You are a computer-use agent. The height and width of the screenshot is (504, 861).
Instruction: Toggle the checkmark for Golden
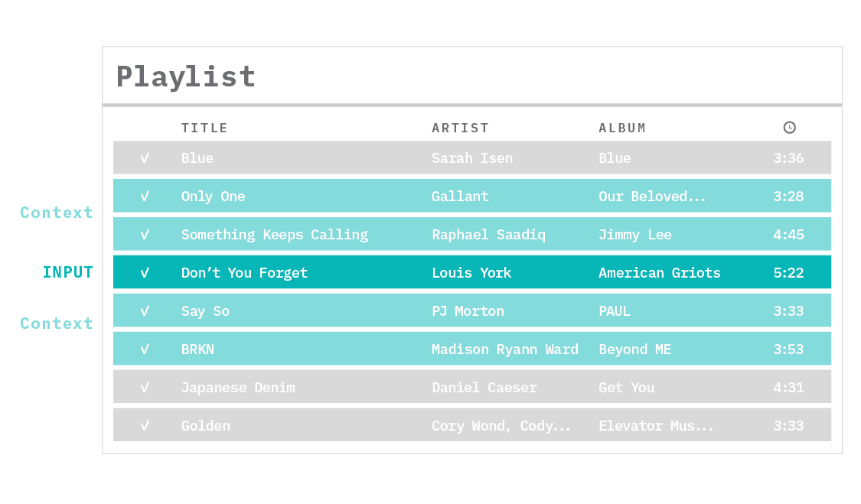tap(145, 425)
